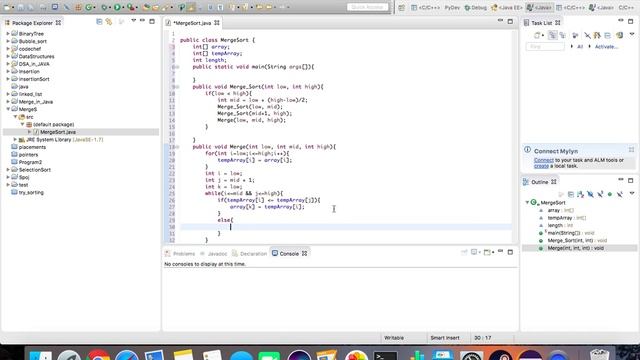Screen dimensions: 640x360
Task: Collapse all in the Task List toolbar
Action: click(x=608, y=36)
